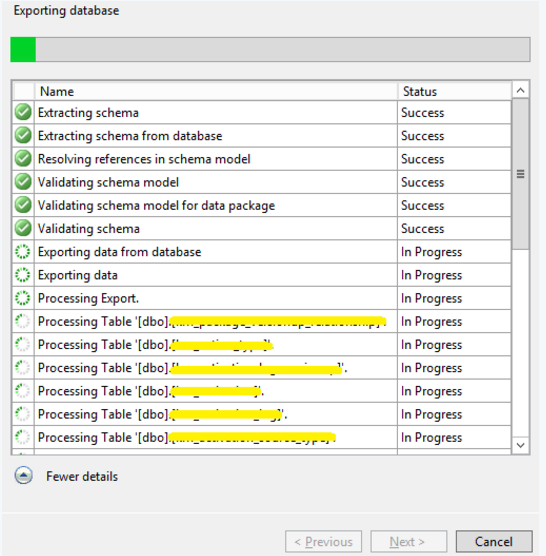Click green checkmark beside Validating schema model
546x556 pixels.
23,182
